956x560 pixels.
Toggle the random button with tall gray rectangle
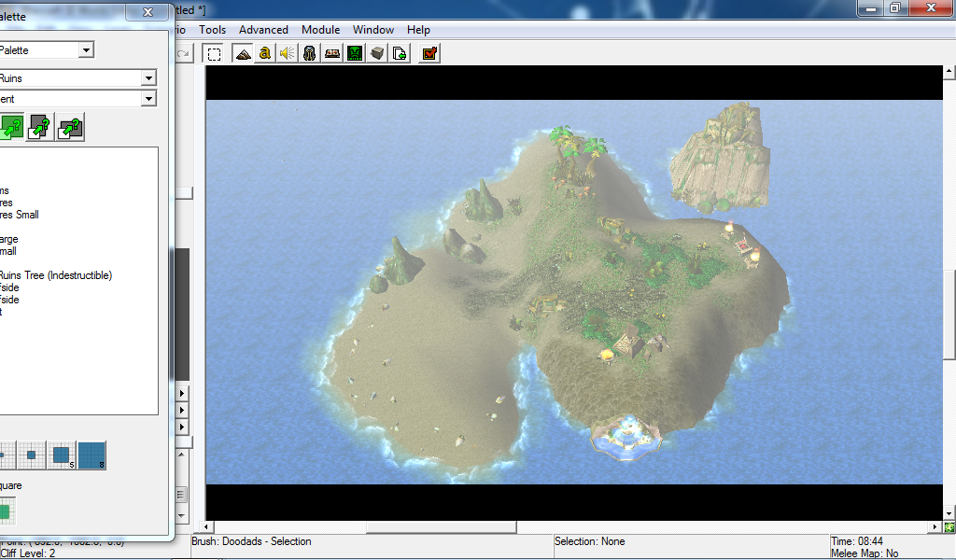tap(40, 127)
